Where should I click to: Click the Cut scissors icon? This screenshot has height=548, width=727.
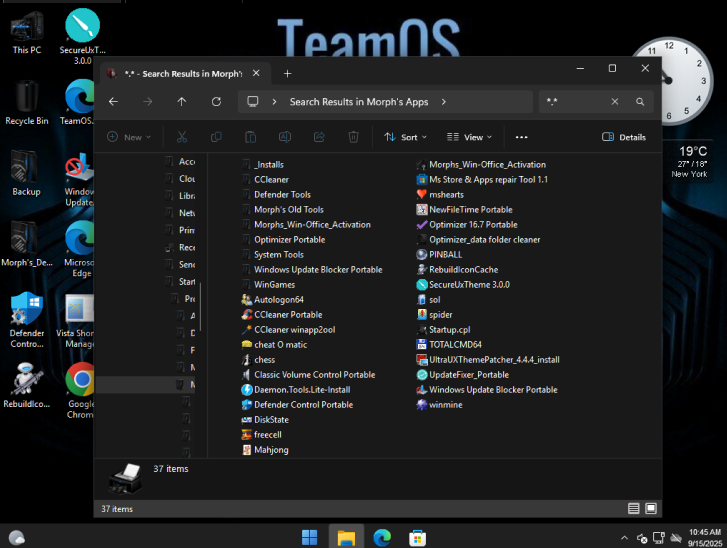pyautogui.click(x=182, y=137)
